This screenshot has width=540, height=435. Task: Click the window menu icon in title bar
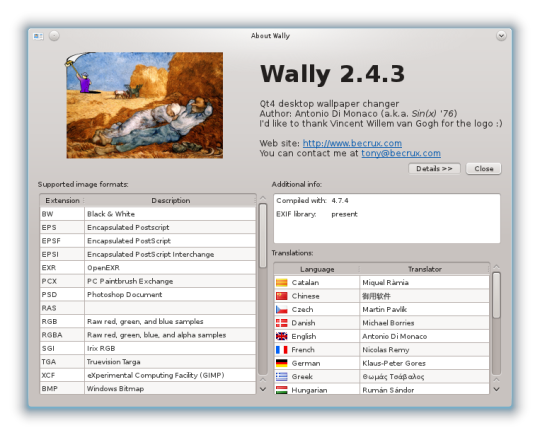[x=38, y=36]
